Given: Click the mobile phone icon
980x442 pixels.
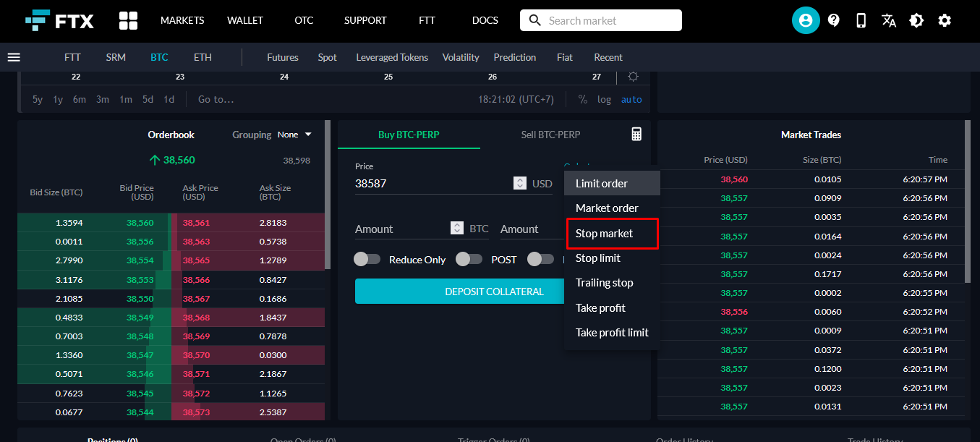Looking at the screenshot, I should click(861, 20).
